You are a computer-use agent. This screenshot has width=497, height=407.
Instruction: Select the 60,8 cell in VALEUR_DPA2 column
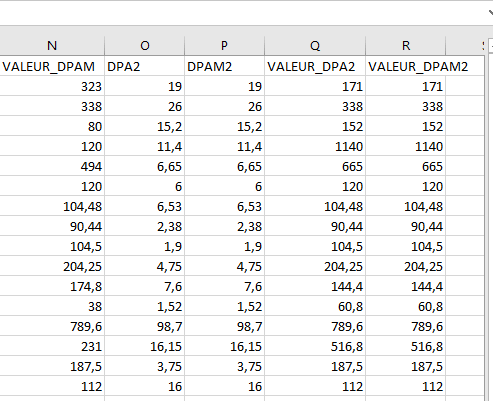coord(315,306)
